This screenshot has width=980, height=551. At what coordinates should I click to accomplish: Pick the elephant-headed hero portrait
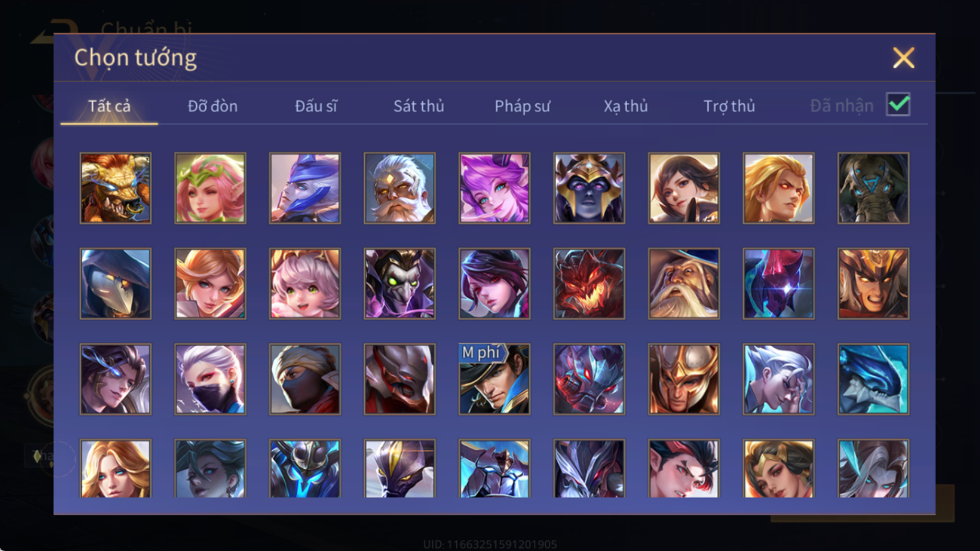pos(873,188)
